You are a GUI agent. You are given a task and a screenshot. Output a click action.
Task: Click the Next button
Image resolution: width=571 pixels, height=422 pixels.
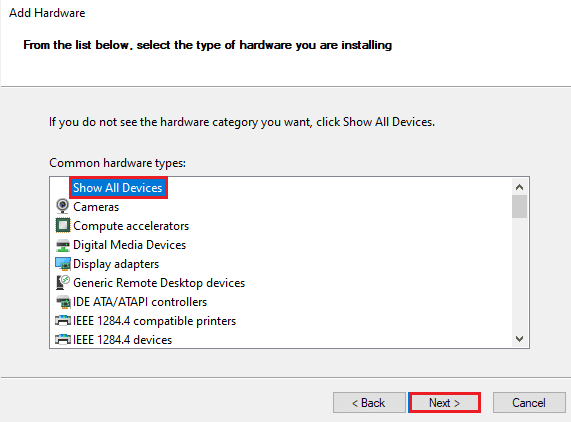click(444, 403)
